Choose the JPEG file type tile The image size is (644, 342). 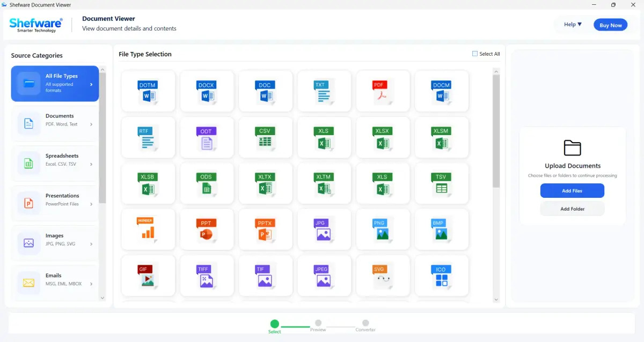(x=324, y=276)
